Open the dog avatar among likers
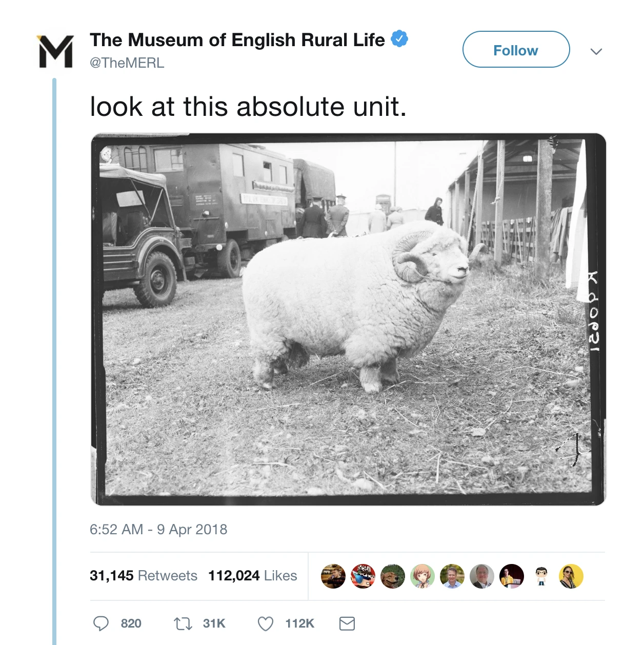This screenshot has width=644, height=645. click(x=393, y=576)
